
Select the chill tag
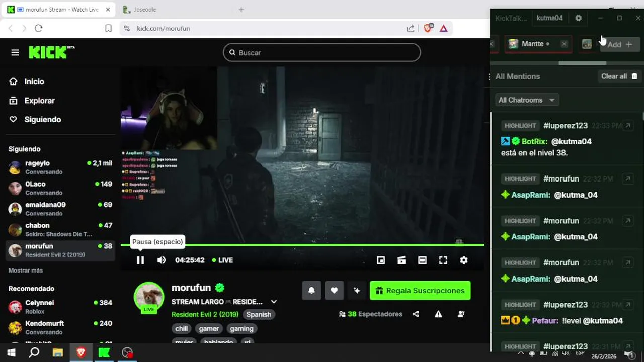point(182,328)
